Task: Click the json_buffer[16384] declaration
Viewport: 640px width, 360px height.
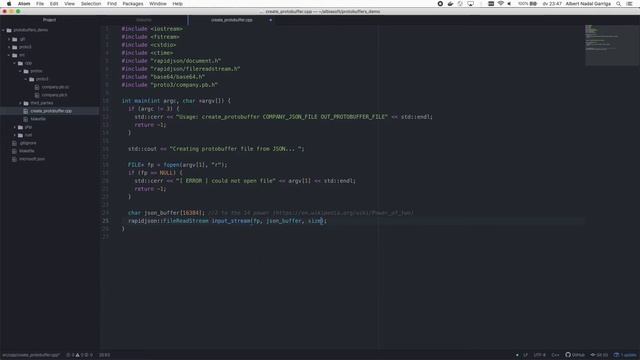Action: pyautogui.click(x=166, y=213)
